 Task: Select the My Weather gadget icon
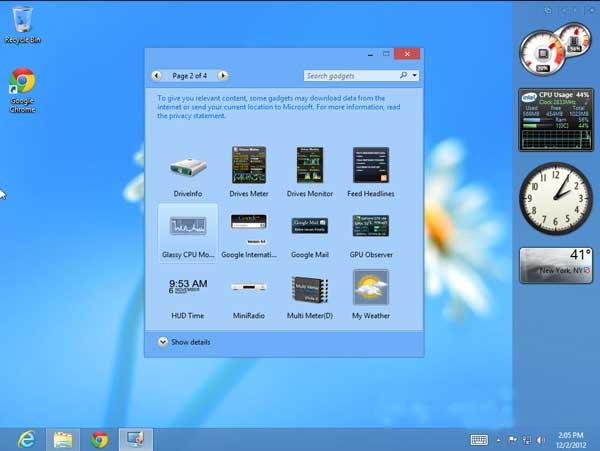point(371,287)
